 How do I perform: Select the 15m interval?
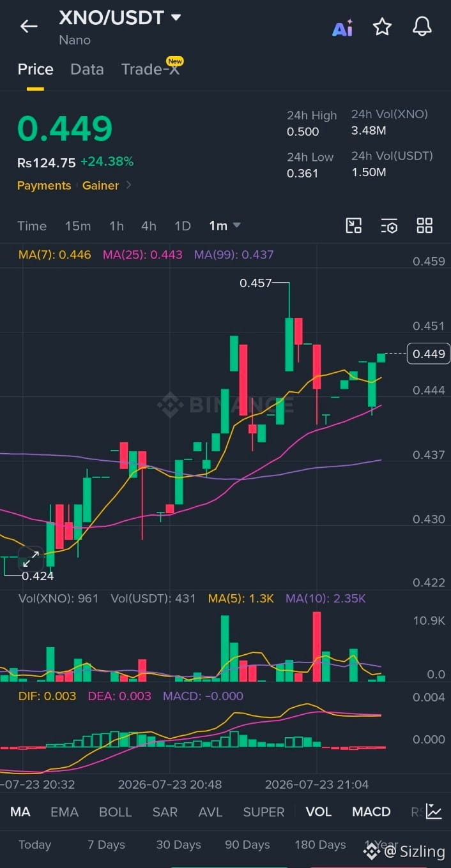coord(78,226)
